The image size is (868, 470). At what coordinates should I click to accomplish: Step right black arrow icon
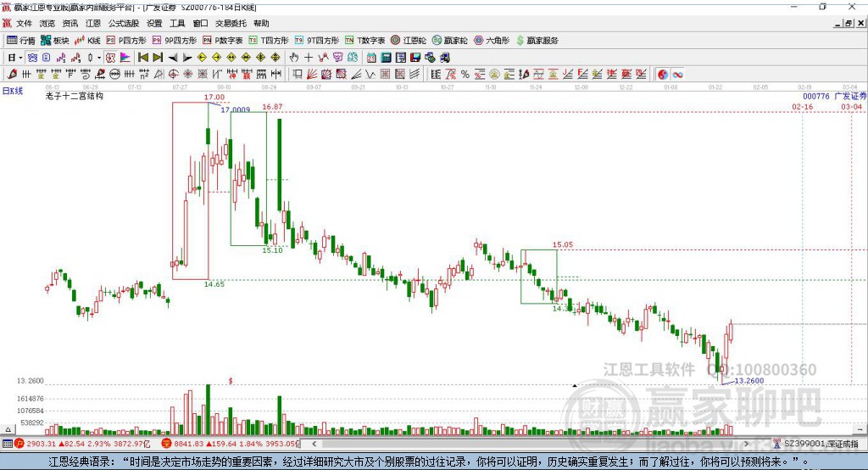[187, 58]
